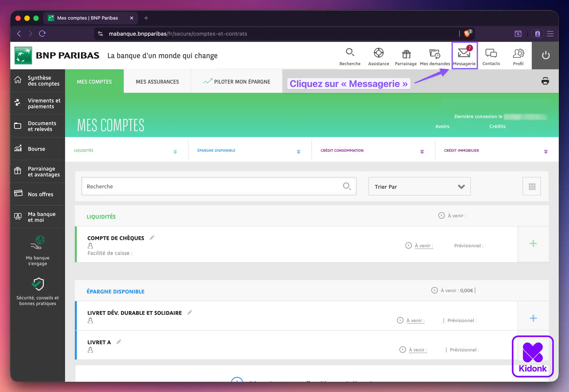Close the Mes comptes browser tab
569x392 pixels.
pos(132,18)
